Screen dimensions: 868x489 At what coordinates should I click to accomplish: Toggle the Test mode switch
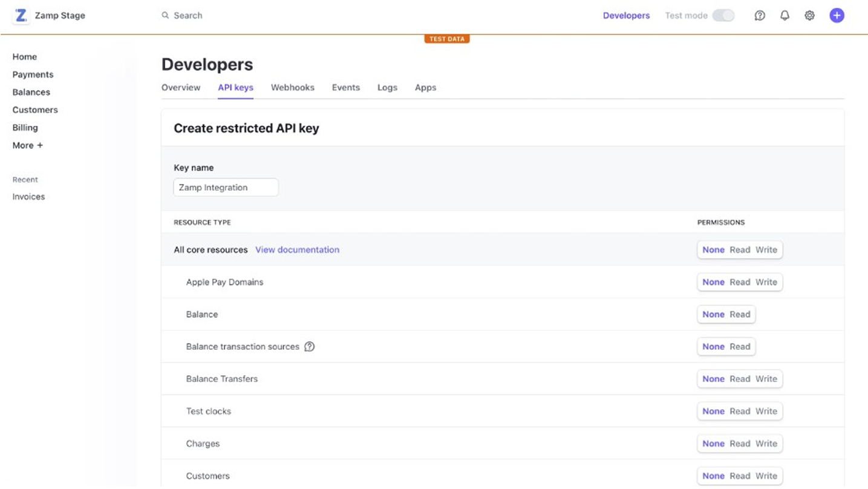[x=723, y=16]
